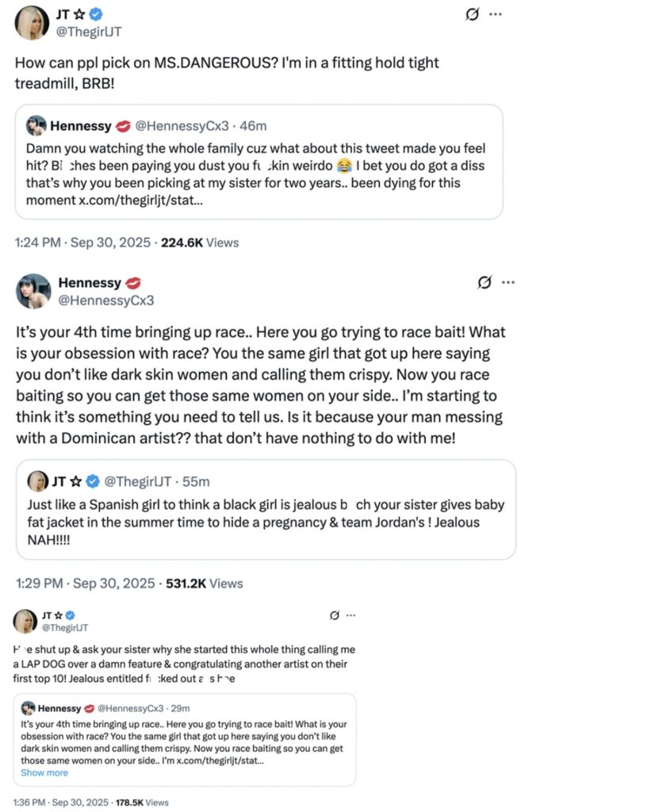Click JT's avatar on the LAP DOG tweet

pos(25,621)
